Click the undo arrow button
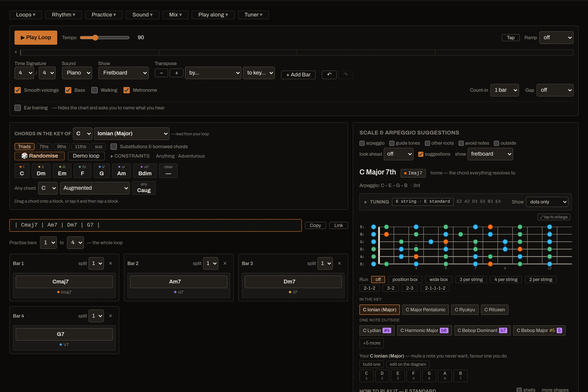 (x=329, y=74)
